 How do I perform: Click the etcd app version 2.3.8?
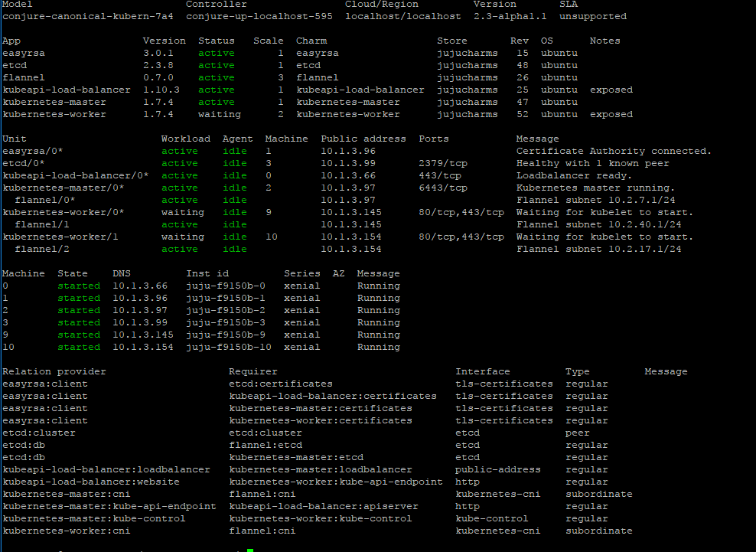tap(158, 65)
